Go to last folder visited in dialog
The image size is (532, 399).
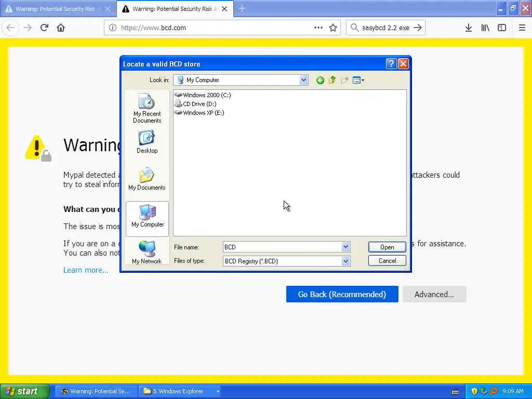[x=320, y=81]
